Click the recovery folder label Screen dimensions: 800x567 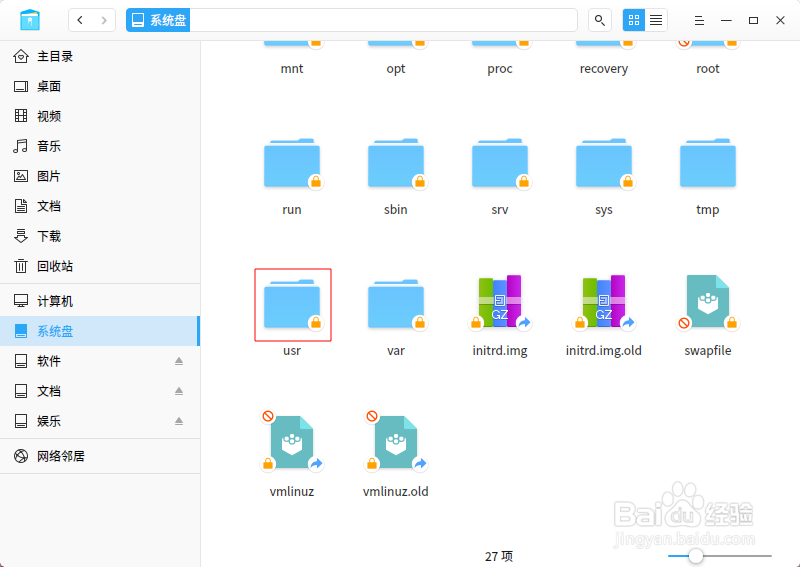pos(604,69)
